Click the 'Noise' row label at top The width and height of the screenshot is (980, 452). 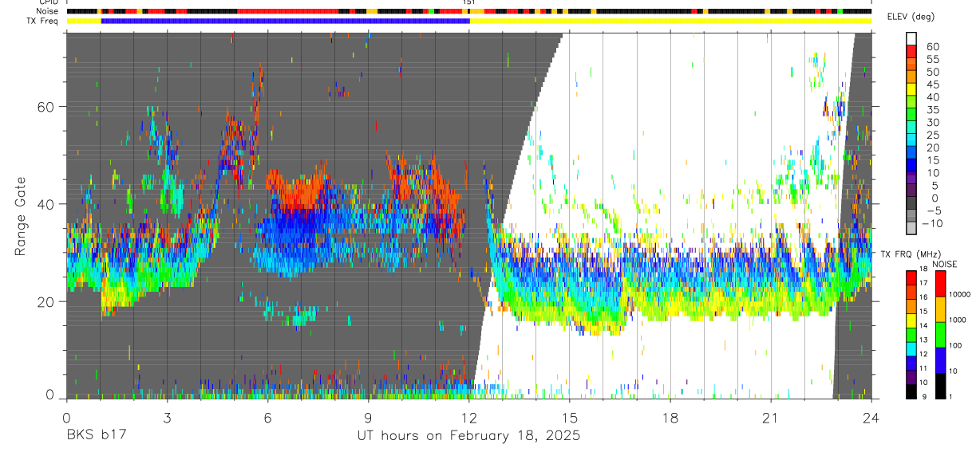48,12
